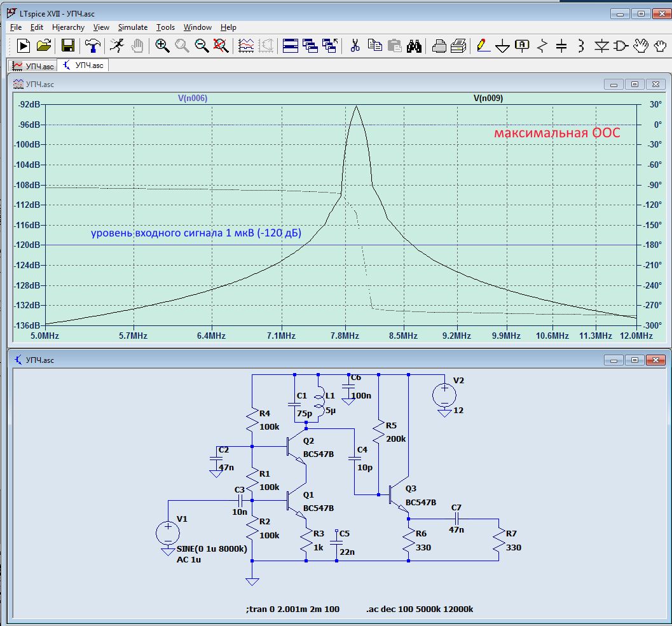
Task: Zoom in with the plus magnifier icon
Action: 162,45
